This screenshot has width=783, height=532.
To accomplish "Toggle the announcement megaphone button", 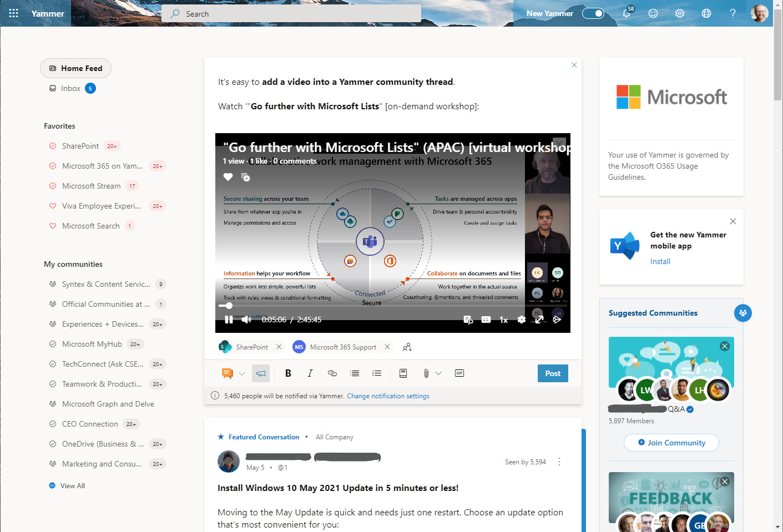I will [x=261, y=373].
